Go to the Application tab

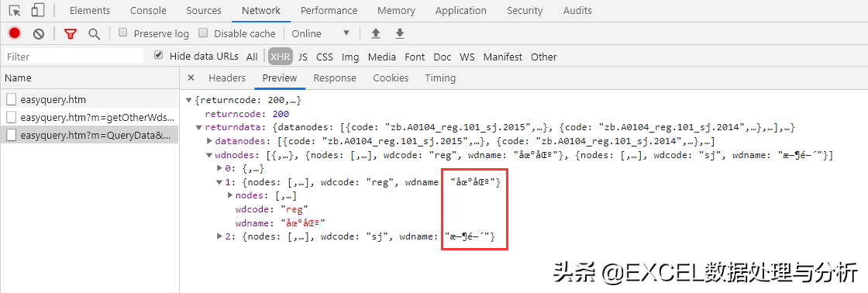click(461, 11)
